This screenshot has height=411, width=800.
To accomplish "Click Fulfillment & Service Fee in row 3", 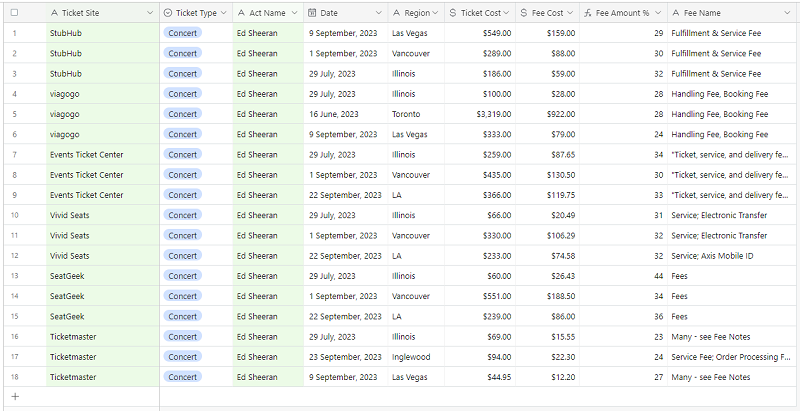I will coord(733,74).
